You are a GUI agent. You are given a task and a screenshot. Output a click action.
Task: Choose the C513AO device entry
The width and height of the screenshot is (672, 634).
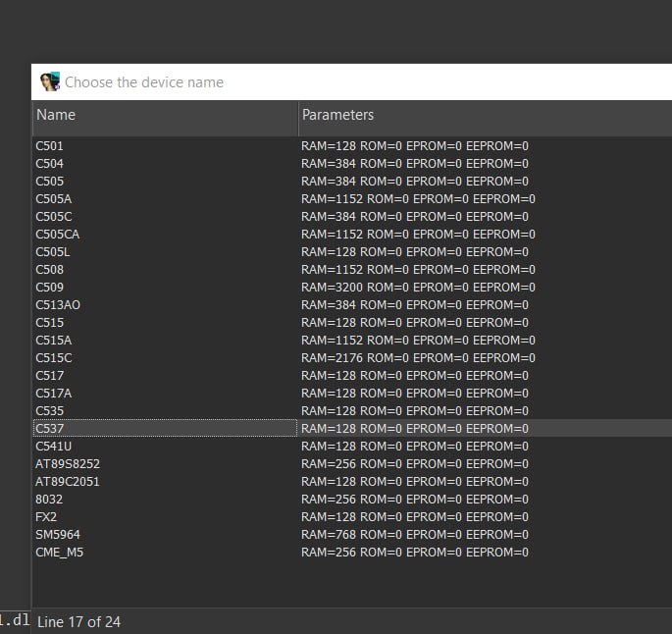pyautogui.click(x=58, y=305)
